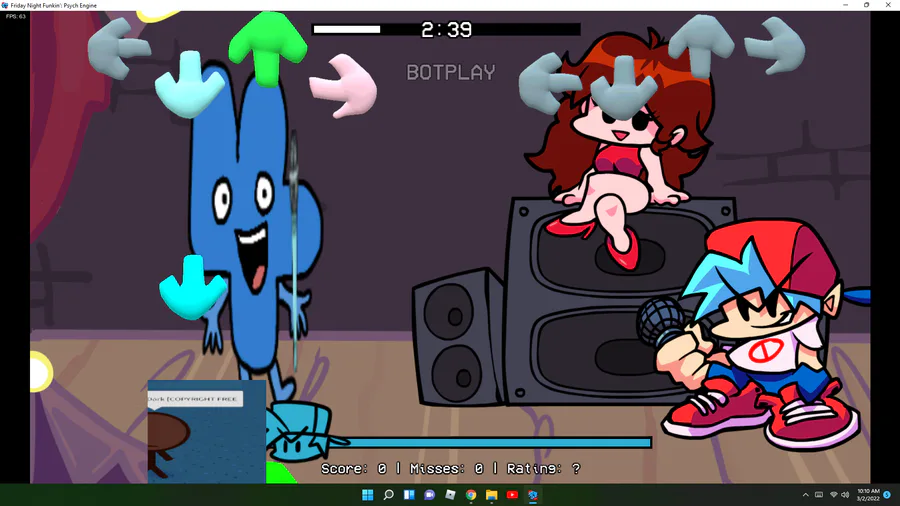Open the Chat app on taskbar
The width and height of the screenshot is (900, 506).
click(429, 495)
